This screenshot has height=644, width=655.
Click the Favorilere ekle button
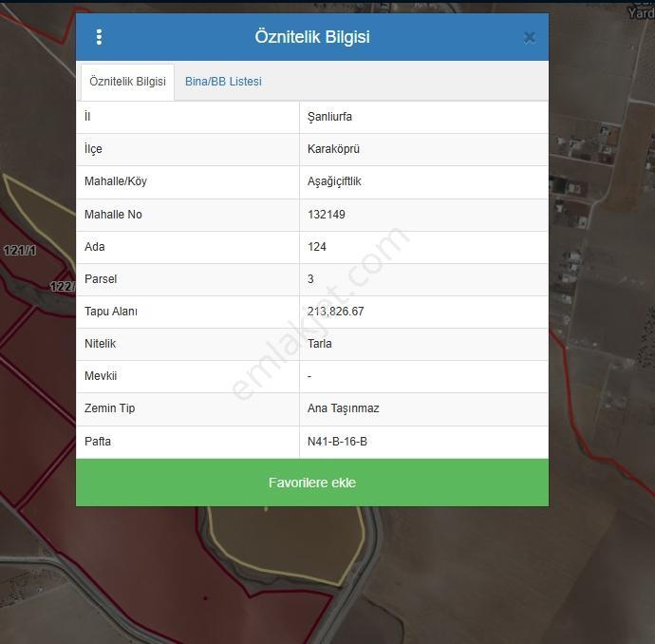tap(312, 483)
